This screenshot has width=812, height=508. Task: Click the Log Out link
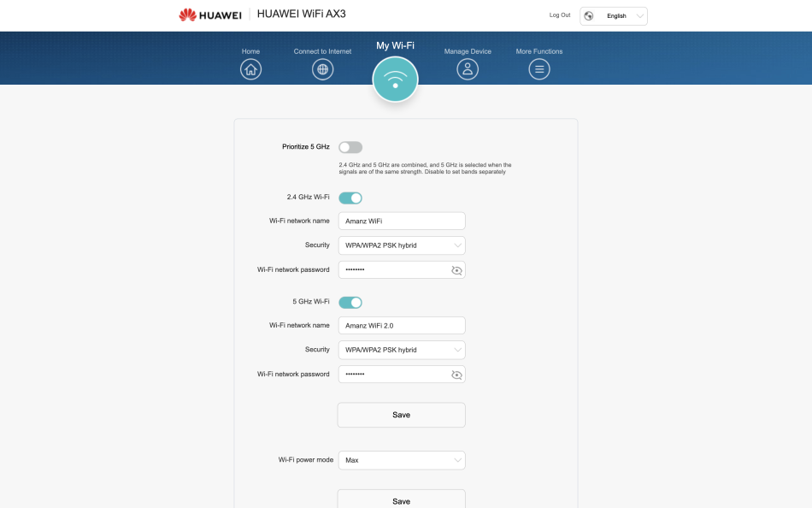coord(560,15)
